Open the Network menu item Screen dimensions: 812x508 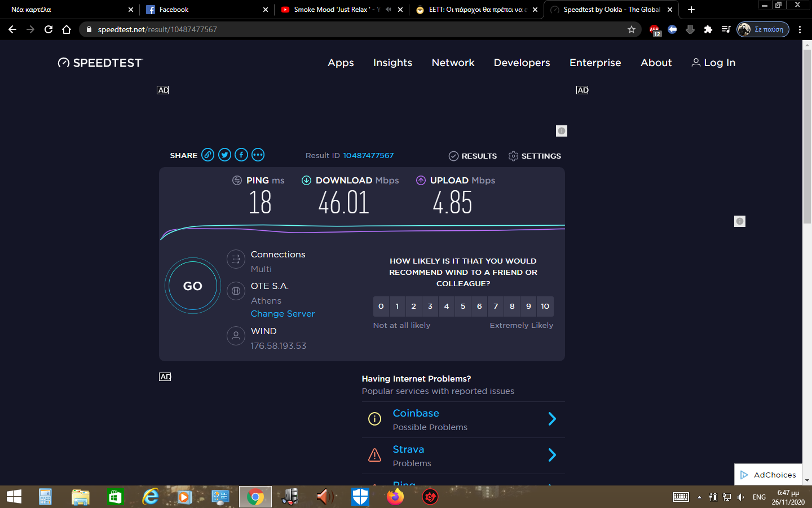453,63
